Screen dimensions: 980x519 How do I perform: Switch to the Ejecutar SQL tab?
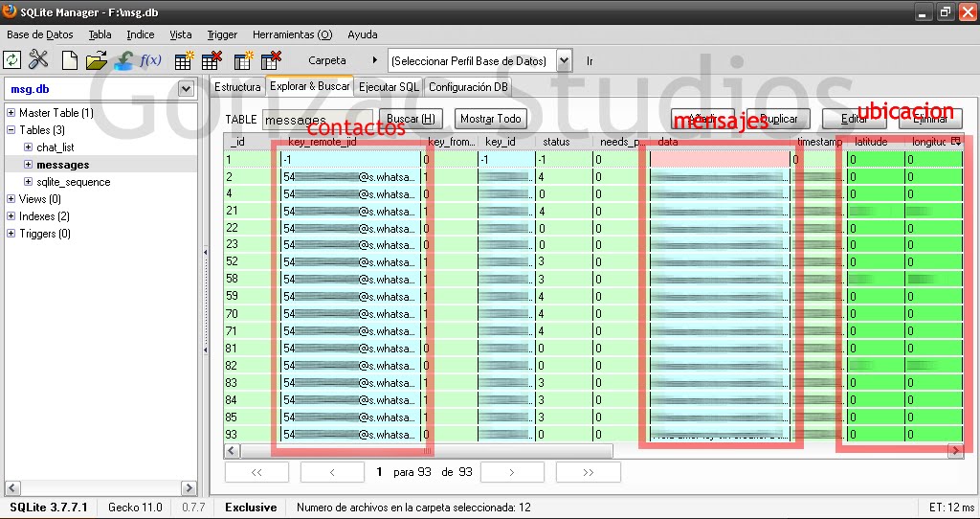pyautogui.click(x=390, y=87)
